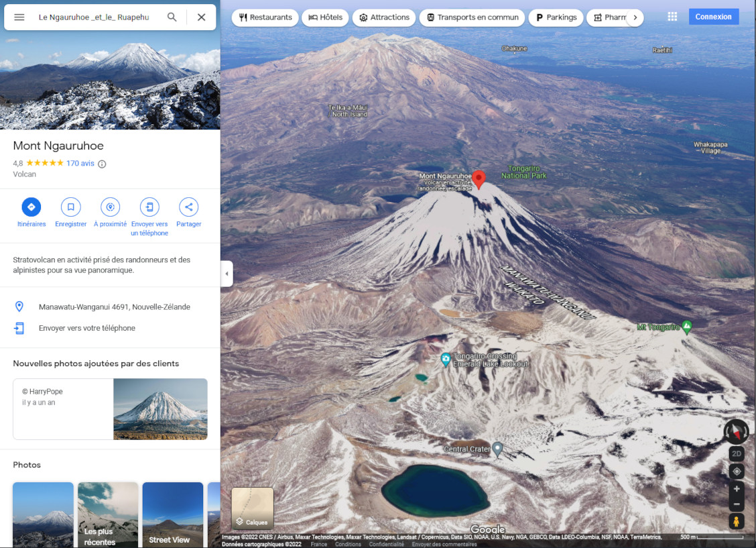Click the À proximité nearby icon
This screenshot has height=548, width=756.
coord(110,207)
